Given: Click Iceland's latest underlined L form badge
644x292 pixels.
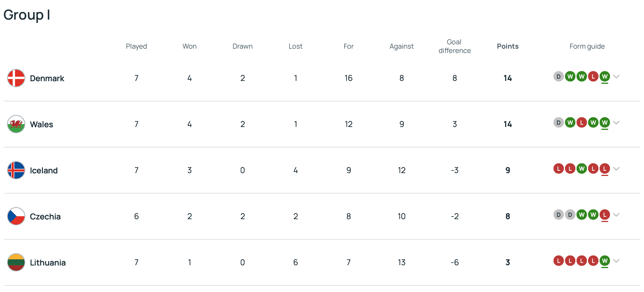Looking at the screenshot, I should click(605, 169).
